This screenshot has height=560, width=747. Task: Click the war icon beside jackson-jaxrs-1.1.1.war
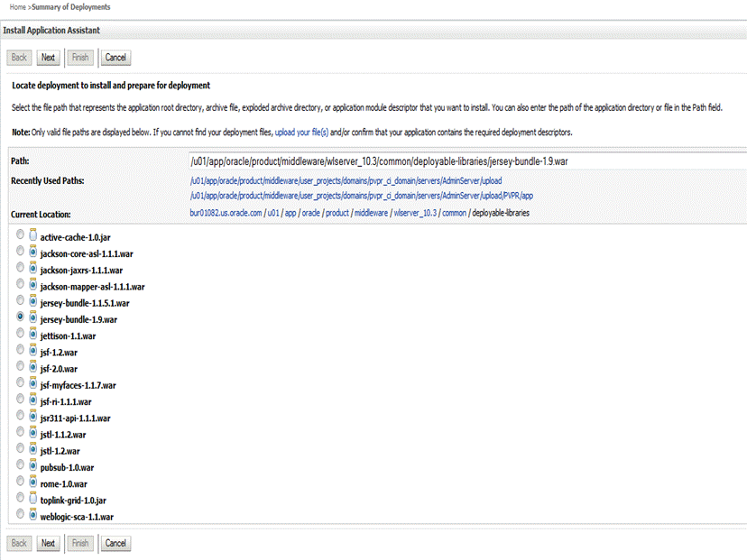tap(32, 268)
